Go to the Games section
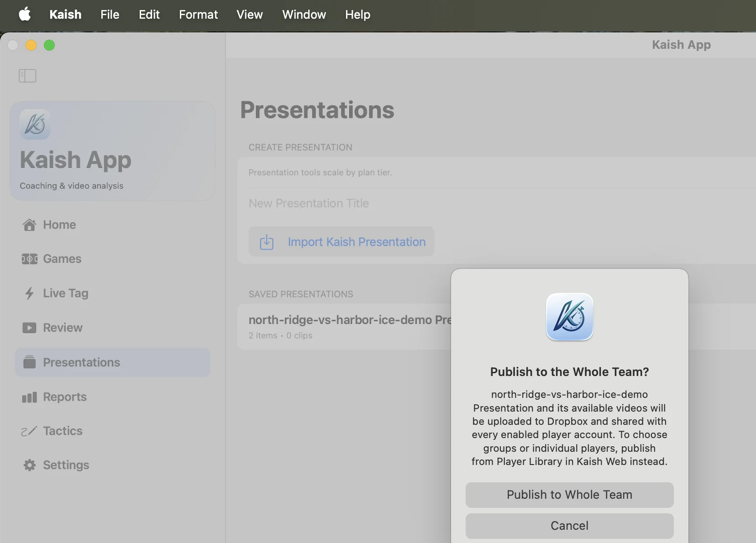The height and width of the screenshot is (543, 756). [x=112, y=259]
